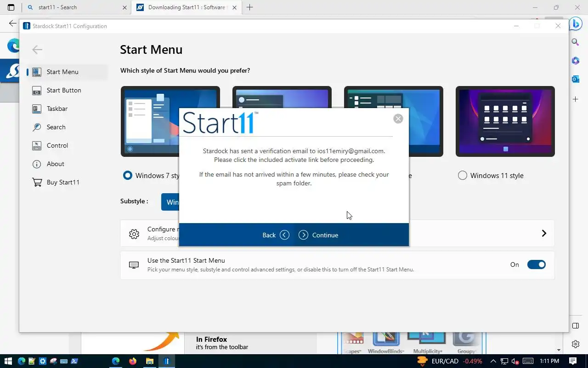Open the Windows Start button
The image size is (588, 368).
point(8,361)
